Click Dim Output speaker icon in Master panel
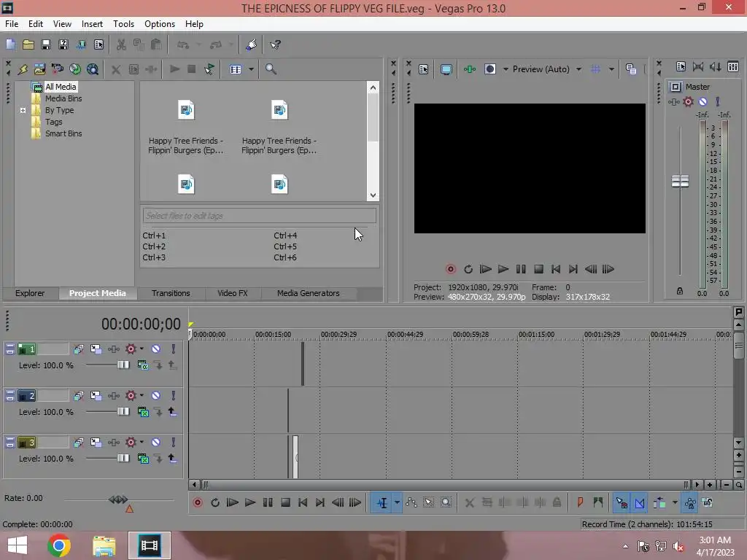Viewport: 747px width, 560px height. 715,66
